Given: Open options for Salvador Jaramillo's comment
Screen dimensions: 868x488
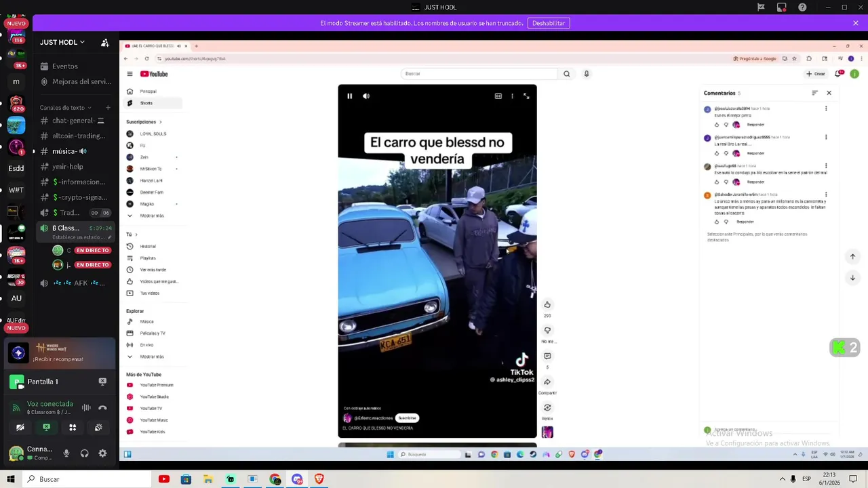Looking at the screenshot, I should tap(826, 195).
